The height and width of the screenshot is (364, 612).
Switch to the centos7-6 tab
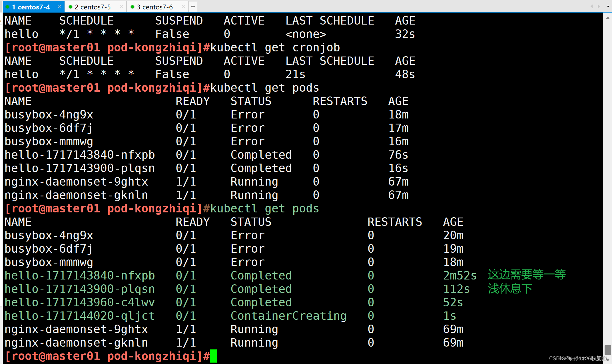[x=154, y=7]
